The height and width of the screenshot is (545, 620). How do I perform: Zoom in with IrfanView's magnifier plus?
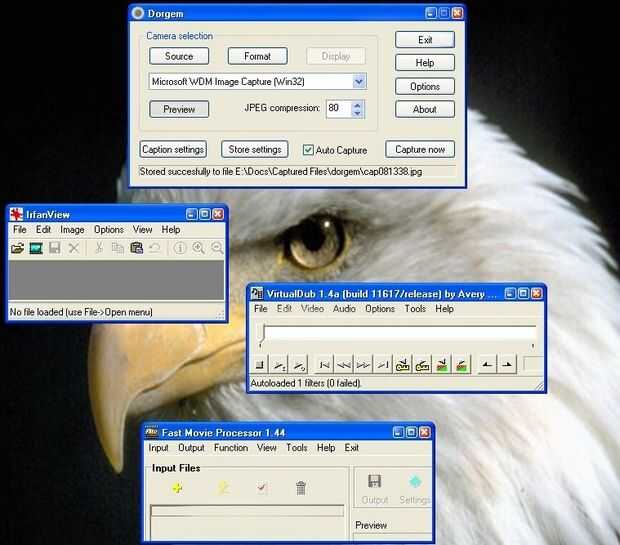(198, 248)
